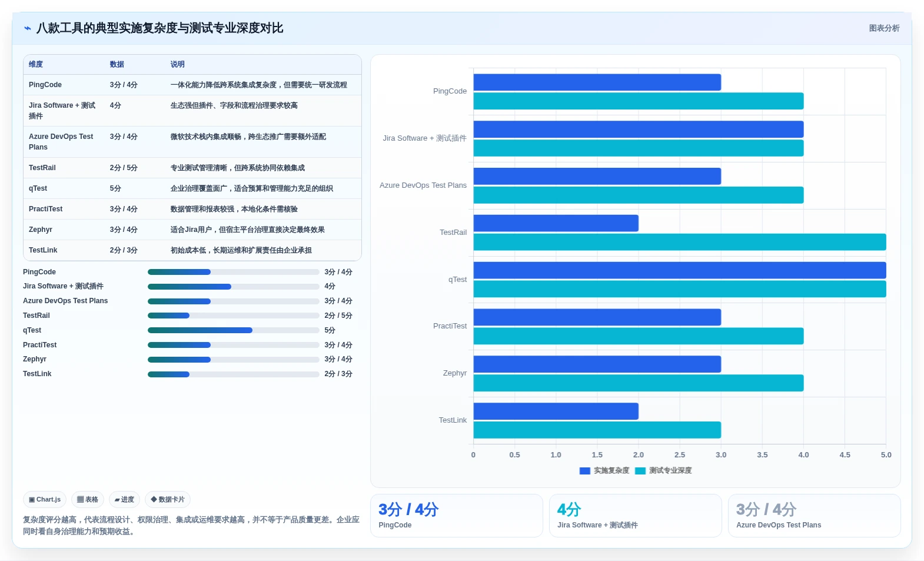Select the Chart.js tag

pyautogui.click(x=45, y=500)
